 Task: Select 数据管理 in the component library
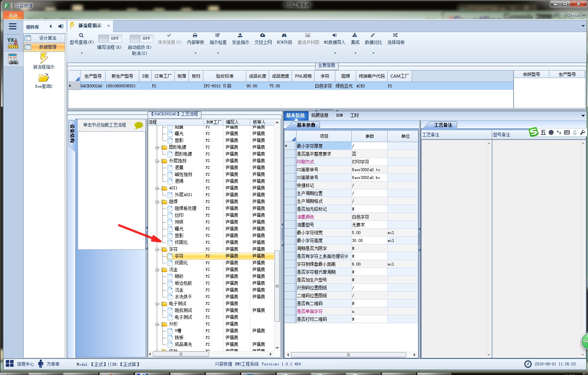coord(44,47)
